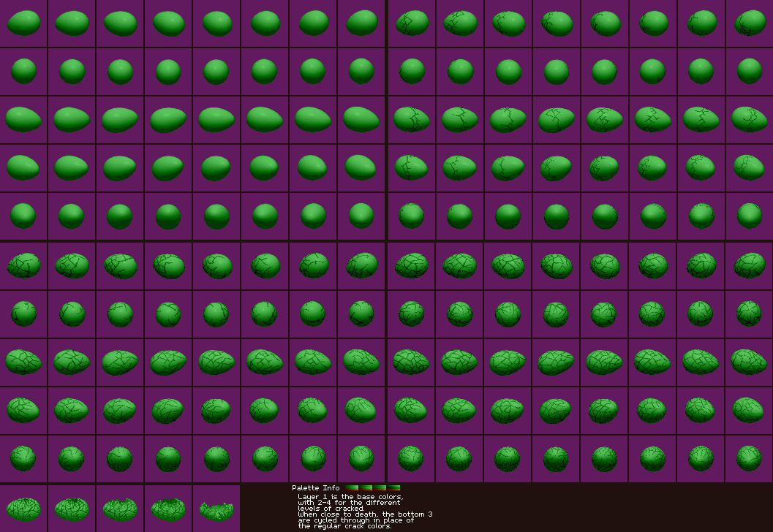Select the second palette swatch beside Palette Info
Viewport: 773px width, 532px height.
[x=366, y=487]
